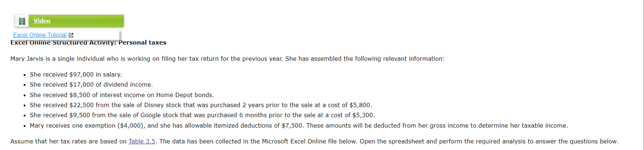Collapse the Excel Online Tutorial dropdown panel

40,35
